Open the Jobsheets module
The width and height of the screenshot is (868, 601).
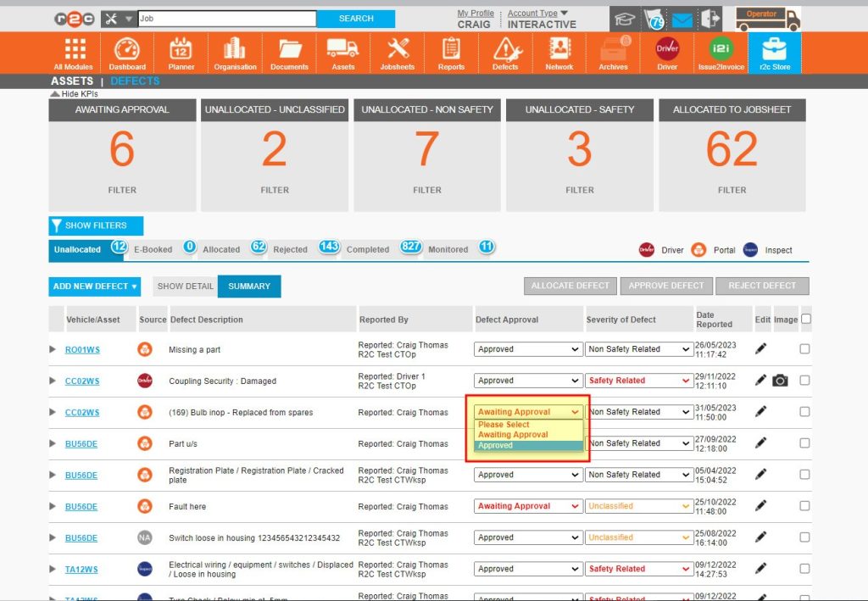coord(397,52)
